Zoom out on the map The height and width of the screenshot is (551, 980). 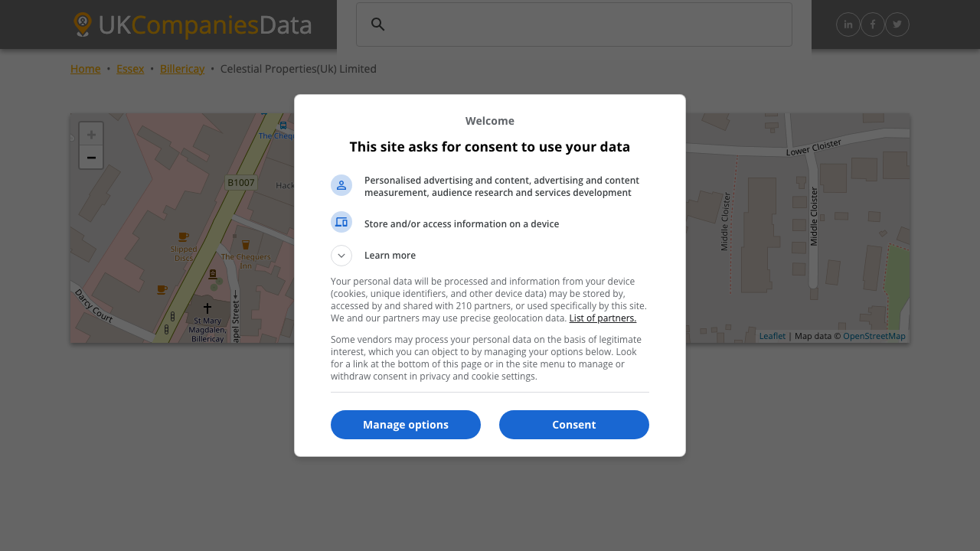pos(91,158)
